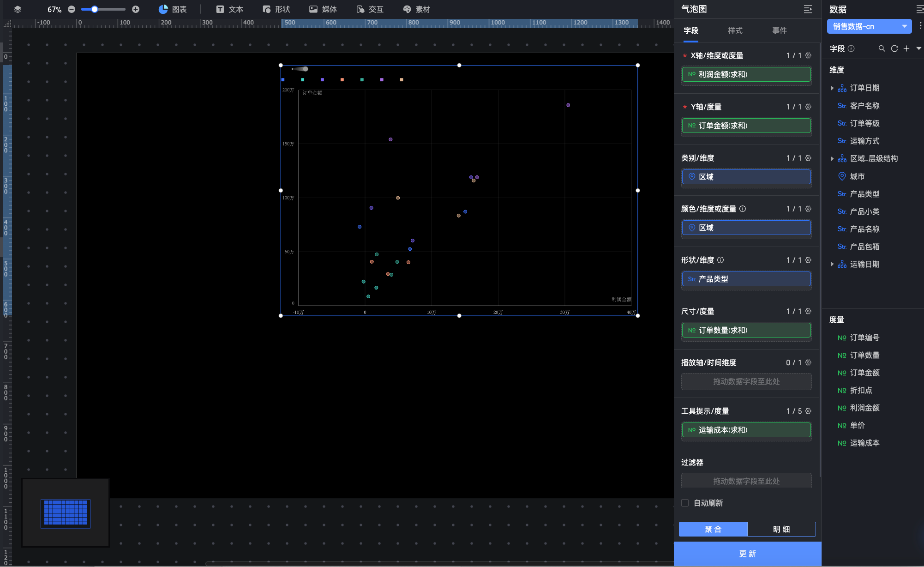Click the orange legend swatch in chart

tap(342, 80)
